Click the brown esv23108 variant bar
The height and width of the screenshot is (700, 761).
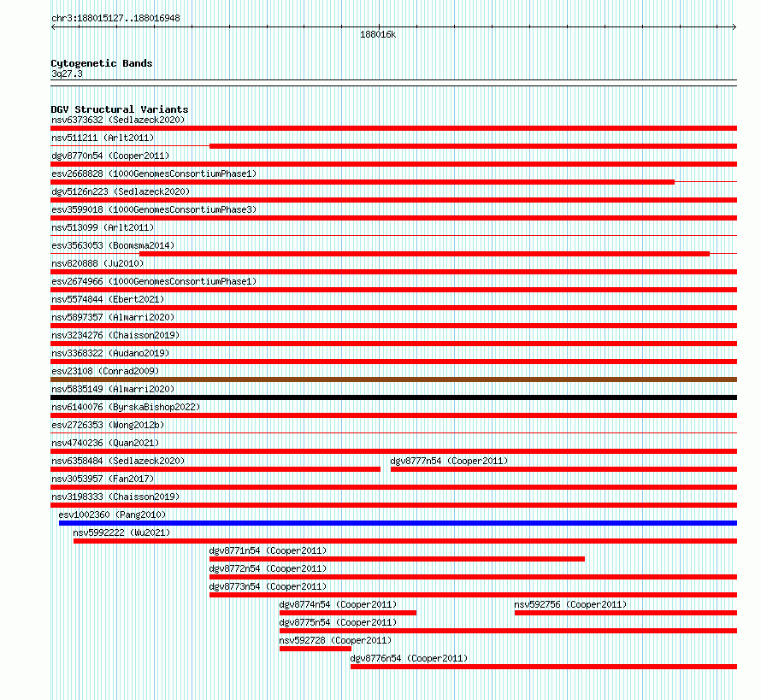(393, 379)
